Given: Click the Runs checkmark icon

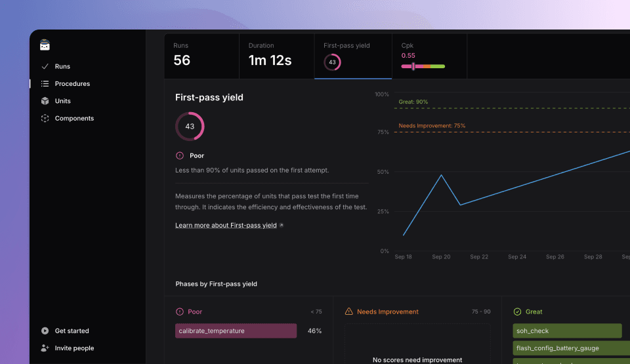Looking at the screenshot, I should (45, 66).
